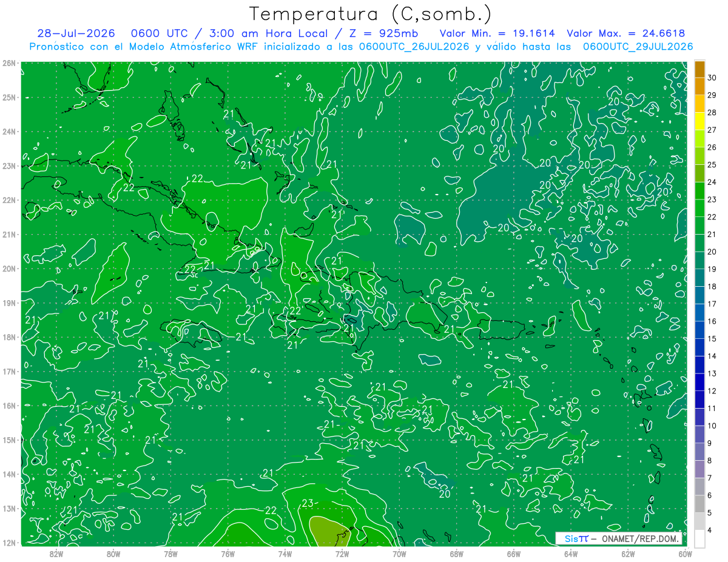Click the "80W" longitude axis label
728x562 pixels.
[113, 554]
